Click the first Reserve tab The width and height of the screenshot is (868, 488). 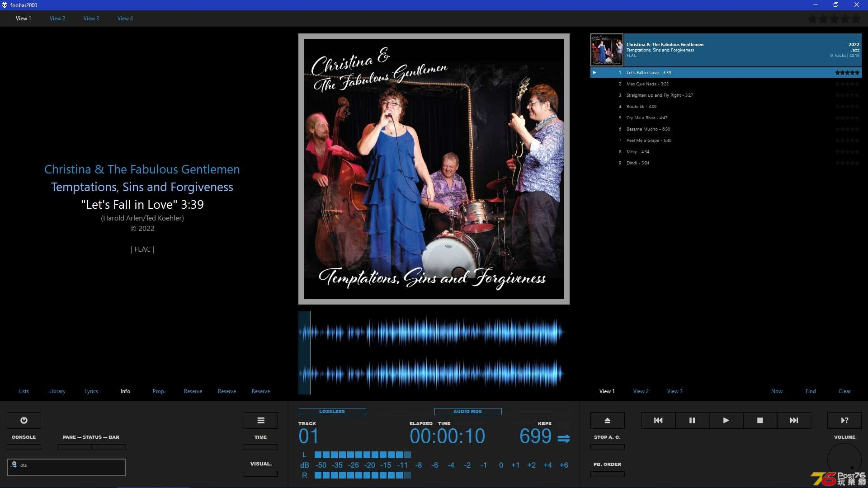pyautogui.click(x=193, y=391)
